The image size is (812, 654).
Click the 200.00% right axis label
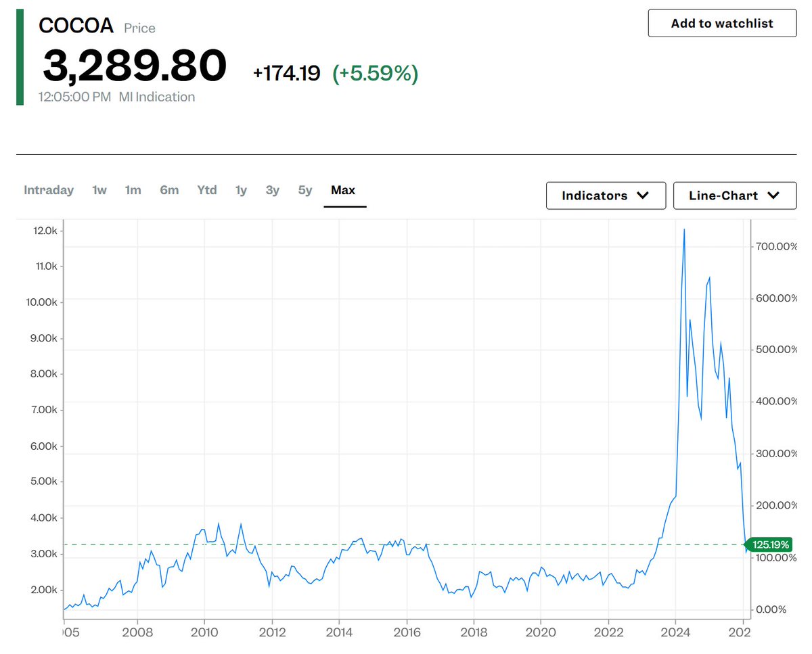(775, 505)
